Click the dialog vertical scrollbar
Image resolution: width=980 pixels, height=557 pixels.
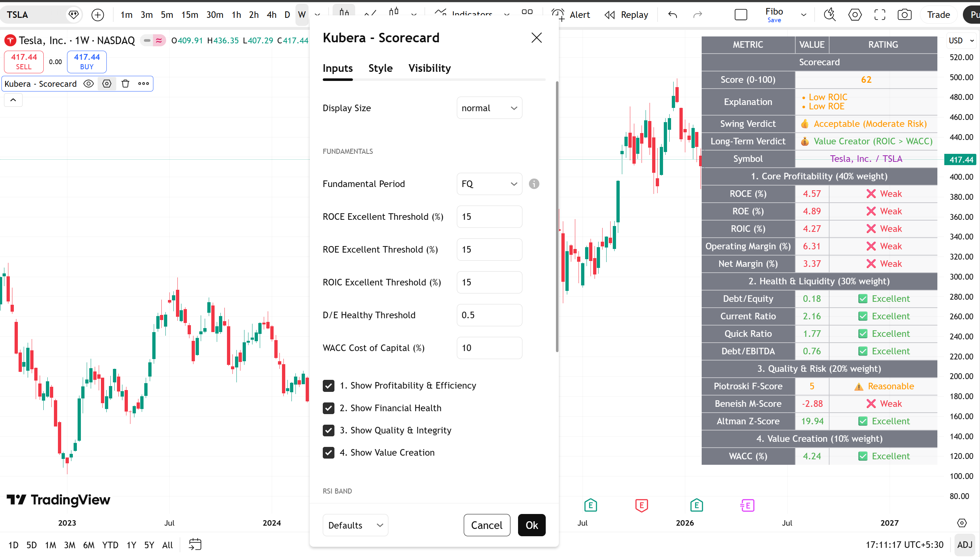click(557, 216)
